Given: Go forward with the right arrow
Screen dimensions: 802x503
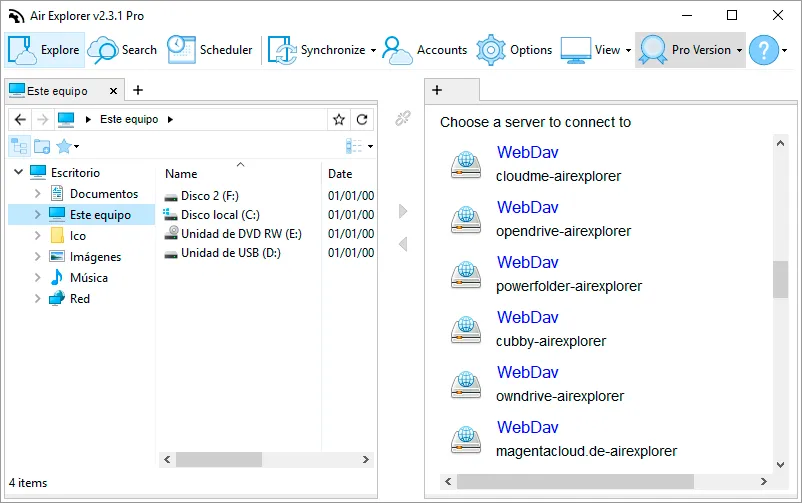Looking at the screenshot, I should [x=42, y=119].
